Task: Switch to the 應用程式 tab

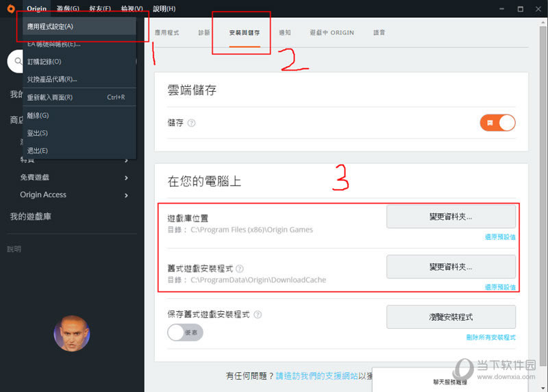Action: pos(166,32)
